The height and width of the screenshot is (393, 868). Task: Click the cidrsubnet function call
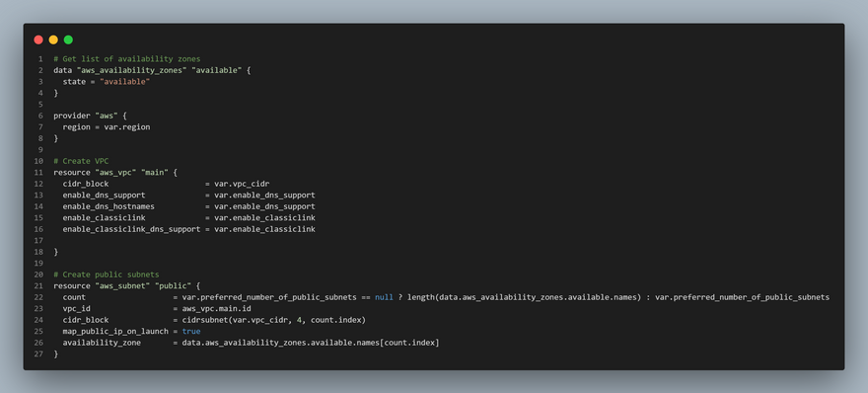(274, 320)
